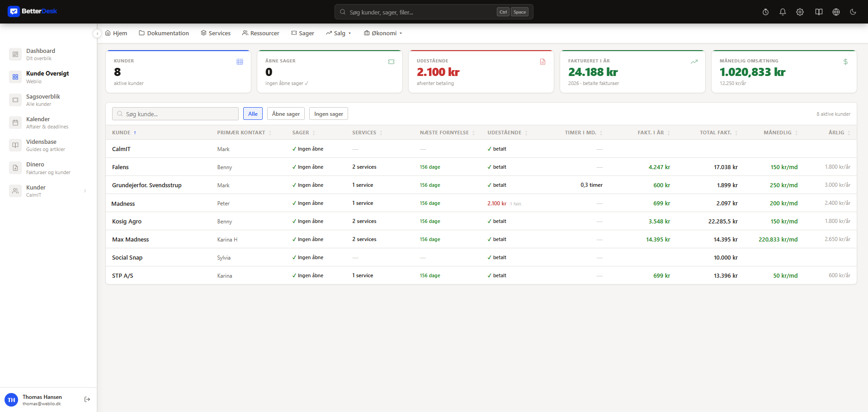Click Kunde Oversigt sidebar icon
The width and height of the screenshot is (868, 412).
[x=15, y=77]
